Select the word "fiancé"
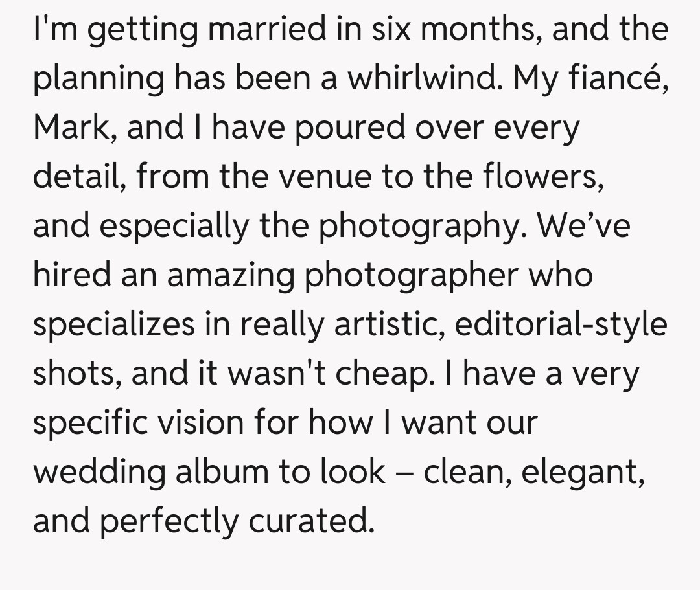Viewport: 700px width, 590px height. (x=620, y=78)
